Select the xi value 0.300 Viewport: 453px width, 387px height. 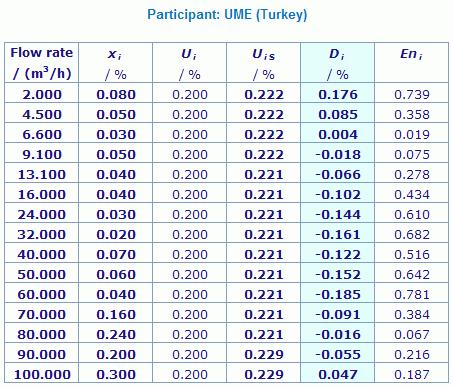[x=116, y=375]
